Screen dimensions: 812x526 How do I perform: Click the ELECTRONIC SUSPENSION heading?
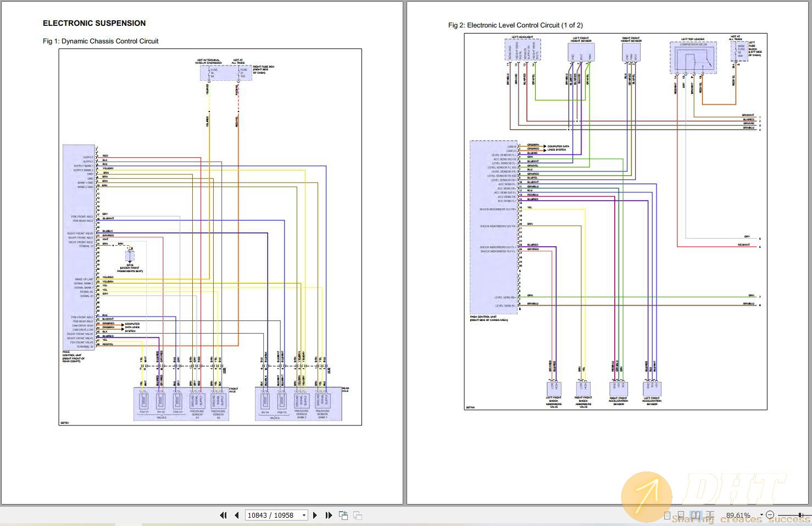94,23
